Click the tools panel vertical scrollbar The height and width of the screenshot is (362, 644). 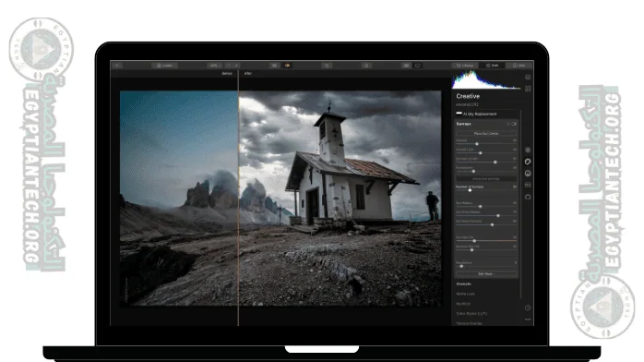[520, 204]
